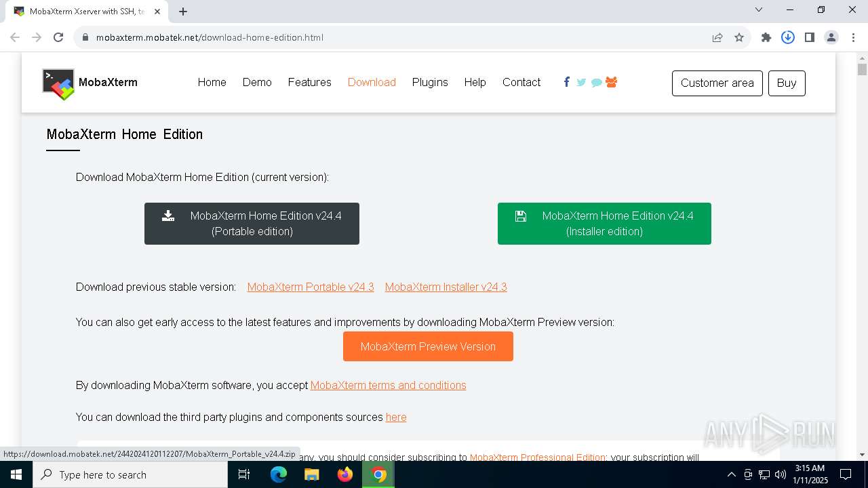
Task: Click the MobaXterm Home Edition heading
Action: (125, 134)
